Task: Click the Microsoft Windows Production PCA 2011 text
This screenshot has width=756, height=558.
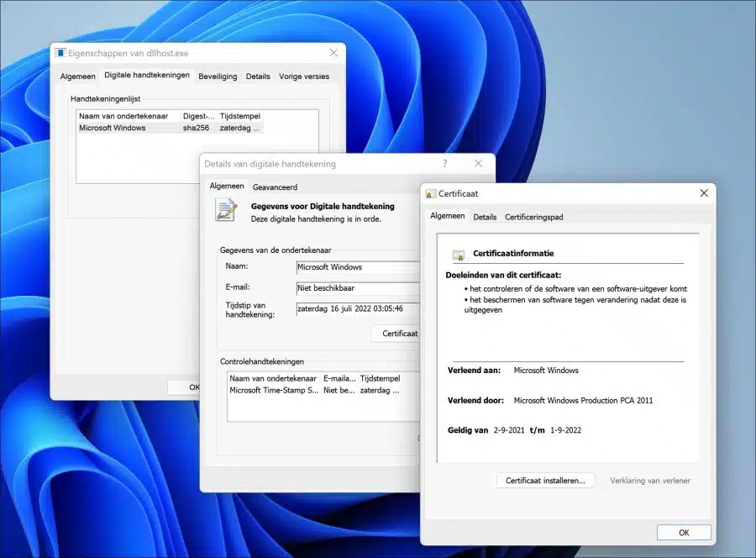Action: tap(583, 400)
